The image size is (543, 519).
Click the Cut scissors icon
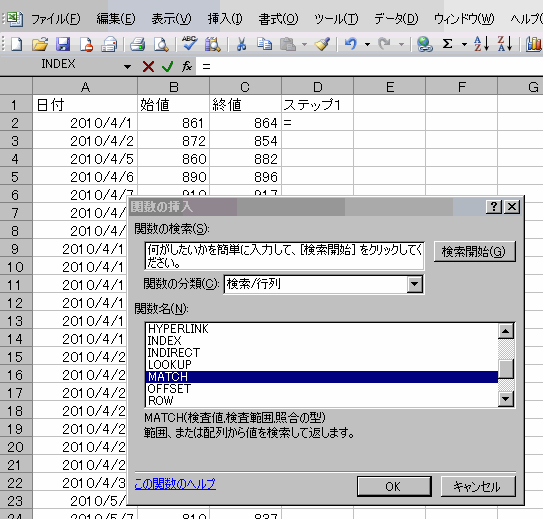point(241,44)
